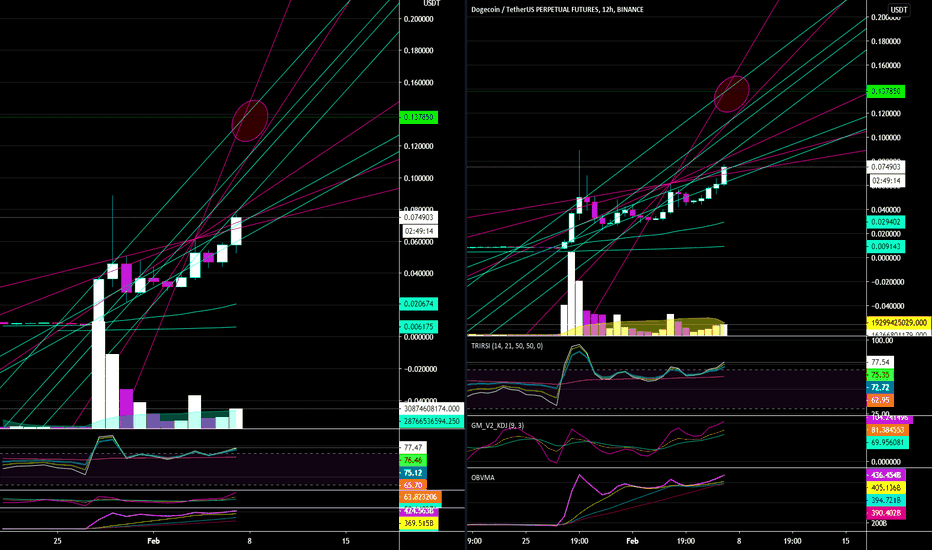Click the 100.00 tick on the TRIRSI scale
932x550 pixels.
coord(881,340)
